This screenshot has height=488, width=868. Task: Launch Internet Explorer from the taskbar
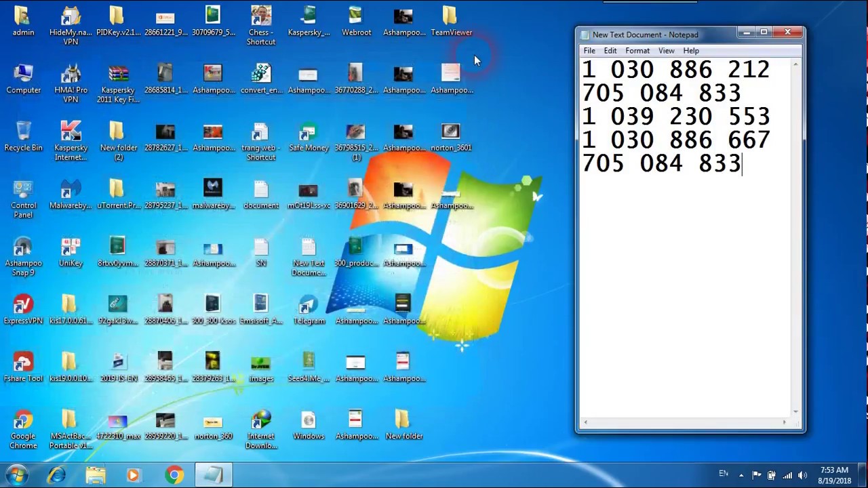pos(56,475)
